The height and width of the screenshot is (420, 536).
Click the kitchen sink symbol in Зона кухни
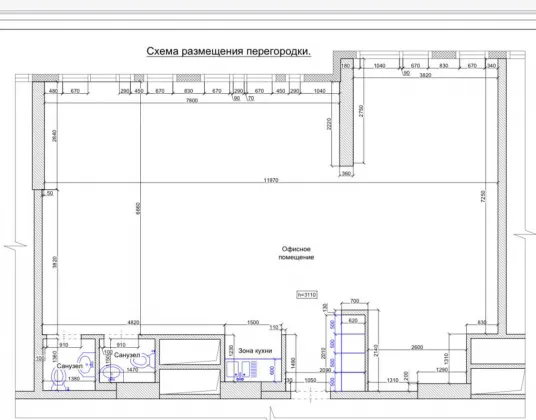pos(241,371)
